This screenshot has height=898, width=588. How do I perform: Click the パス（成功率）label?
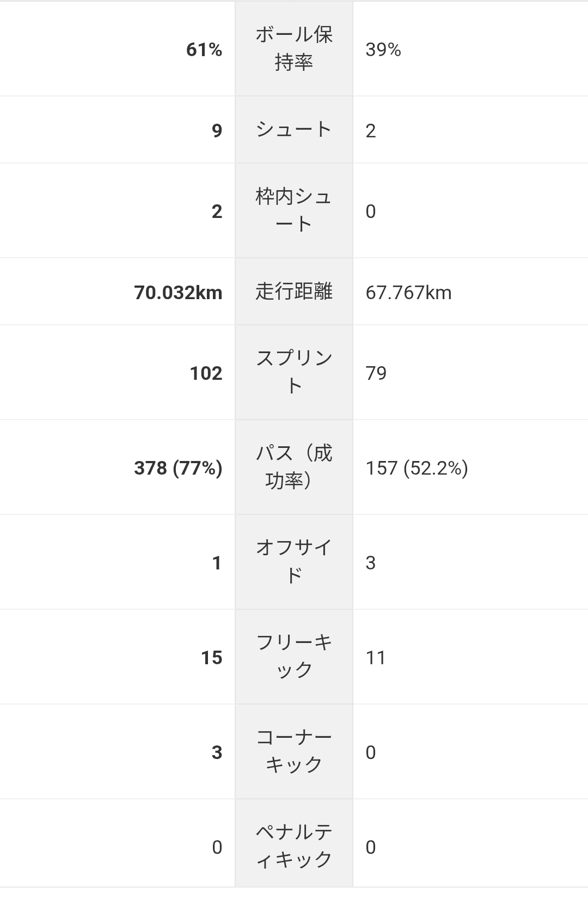pos(294,467)
